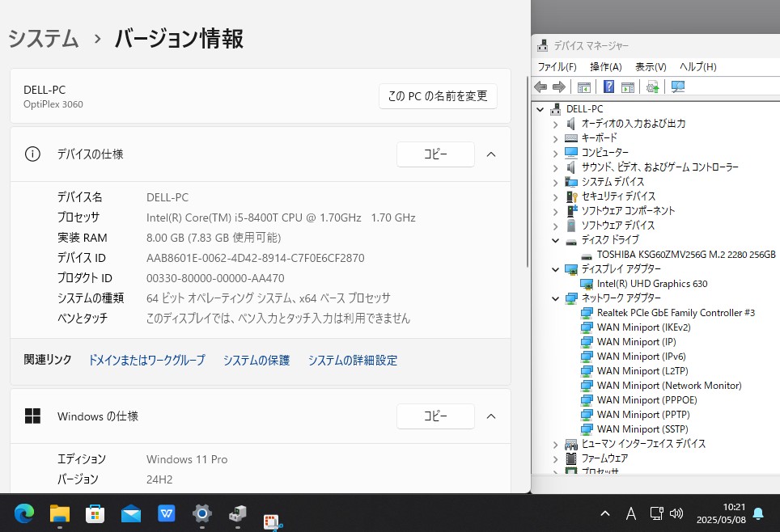Image resolution: width=780 pixels, height=532 pixels.
Task: Open the ドメインまたはワークグループ link
Action: tap(146, 360)
